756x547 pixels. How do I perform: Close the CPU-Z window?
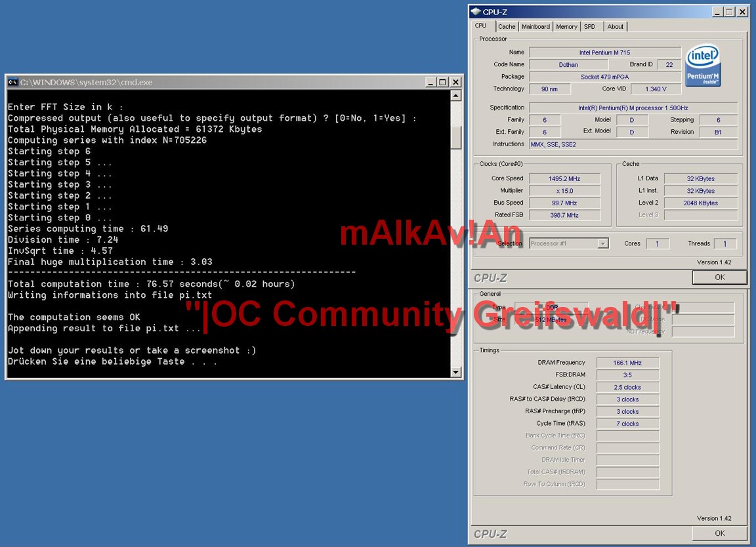pyautogui.click(x=742, y=12)
